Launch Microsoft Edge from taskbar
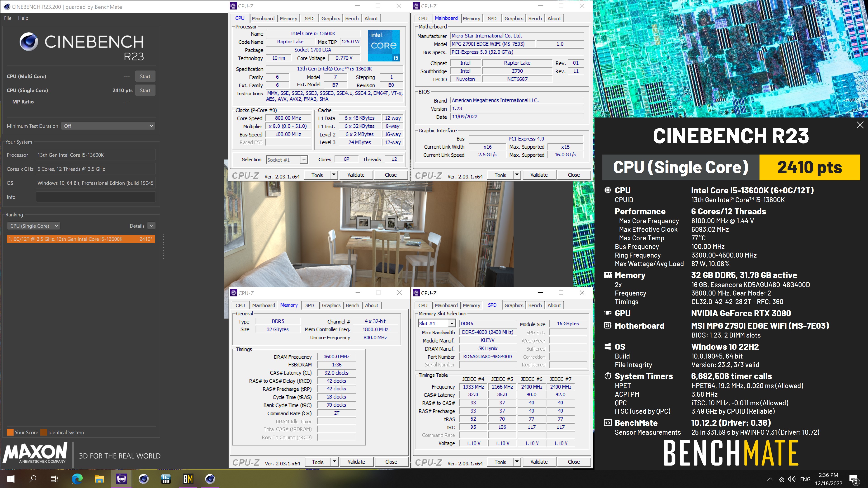868x488 pixels. (77, 479)
